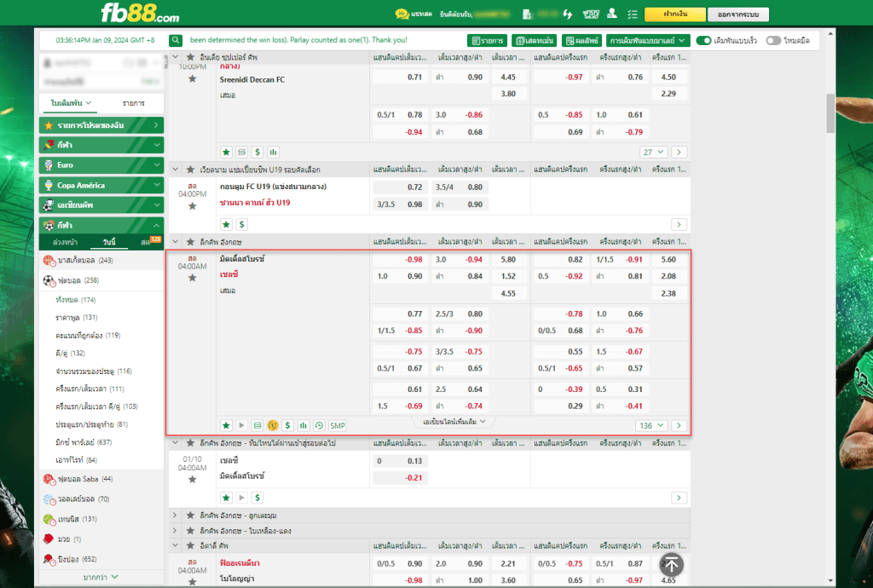Click the arrow button beside the 136 dropdown
Image resolution: width=873 pixels, height=588 pixels.
pyautogui.click(x=679, y=425)
